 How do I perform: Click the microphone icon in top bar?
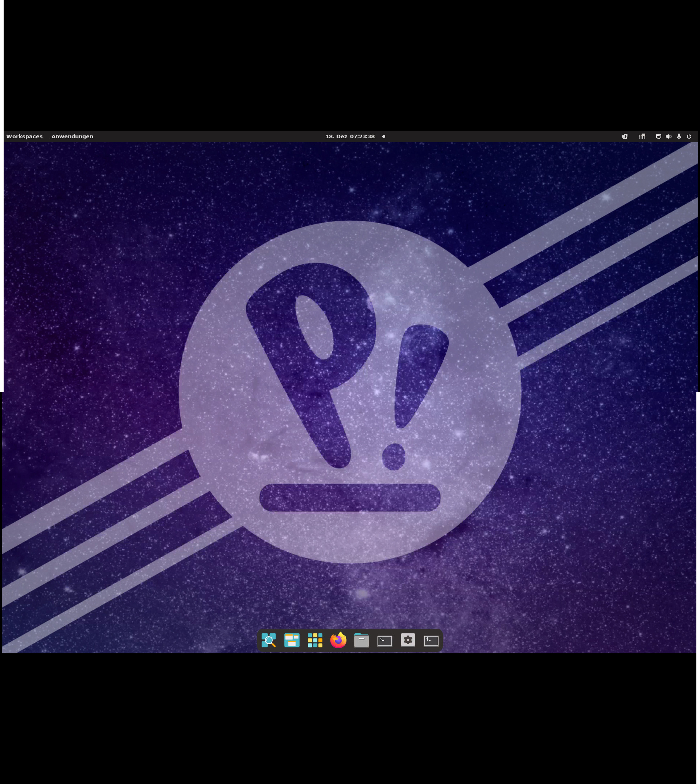(679, 136)
